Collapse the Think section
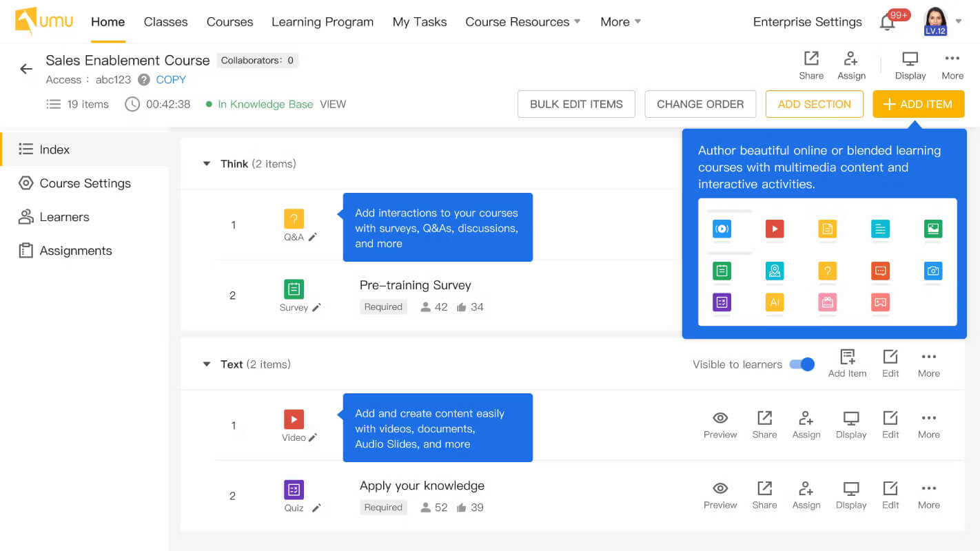This screenshot has width=980, height=551. 206,164
